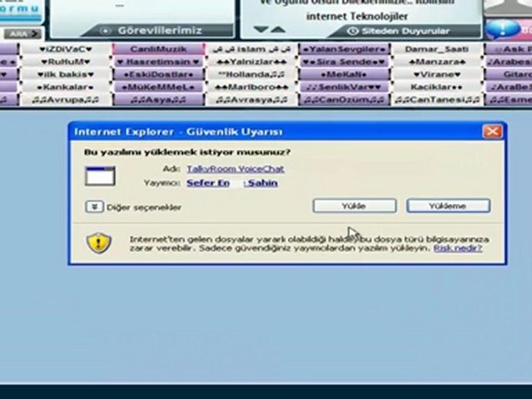Enter the iZDiVaC chat room
Image resolution: width=532 pixels, height=399 pixels.
(x=65, y=49)
